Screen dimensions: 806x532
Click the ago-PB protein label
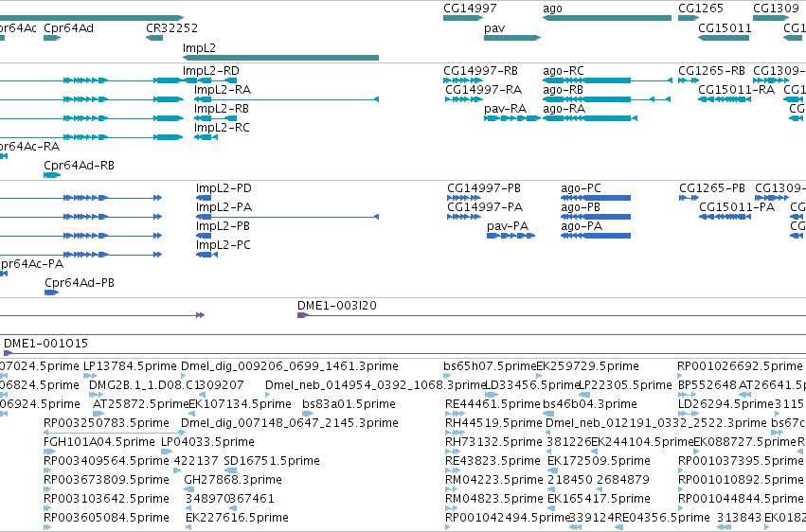581,207
